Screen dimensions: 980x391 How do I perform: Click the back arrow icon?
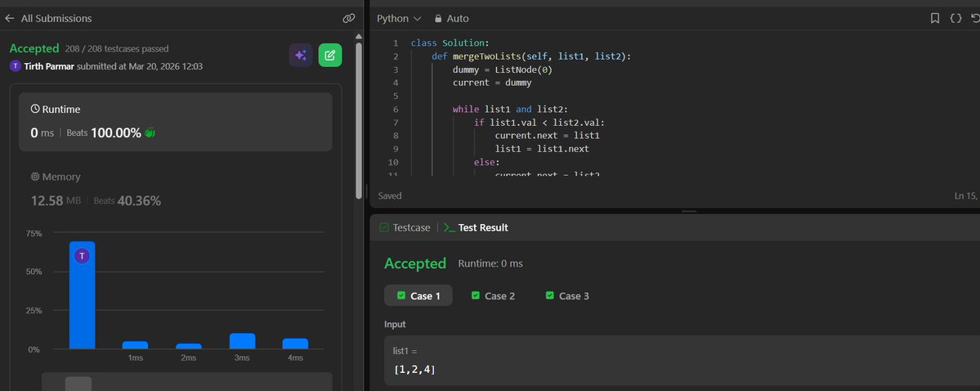(9, 19)
